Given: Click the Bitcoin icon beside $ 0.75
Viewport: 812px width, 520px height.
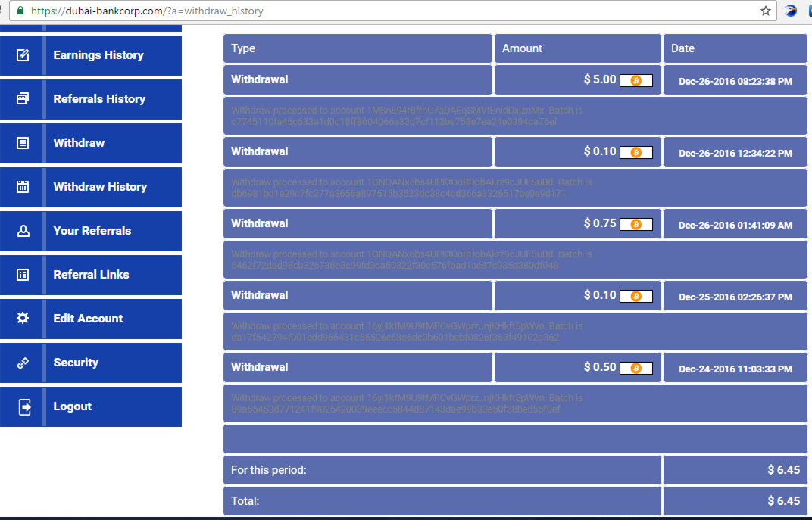Looking at the screenshot, I should click(x=636, y=224).
